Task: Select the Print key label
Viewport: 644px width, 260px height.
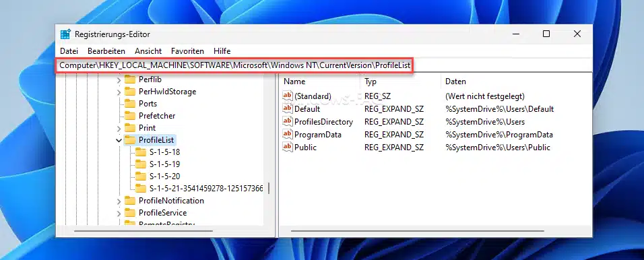Action: tap(147, 128)
